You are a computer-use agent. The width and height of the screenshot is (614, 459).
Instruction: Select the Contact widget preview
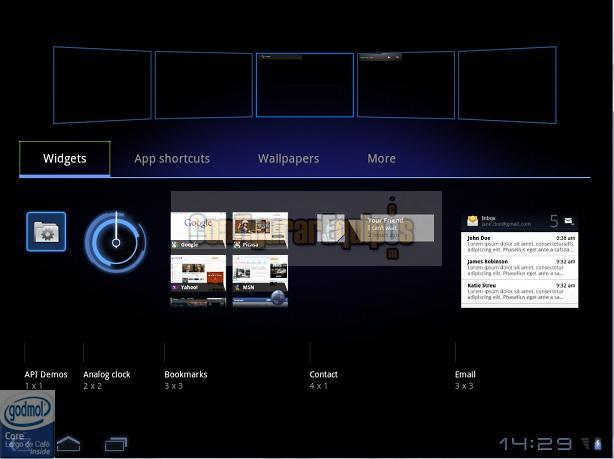pos(375,228)
